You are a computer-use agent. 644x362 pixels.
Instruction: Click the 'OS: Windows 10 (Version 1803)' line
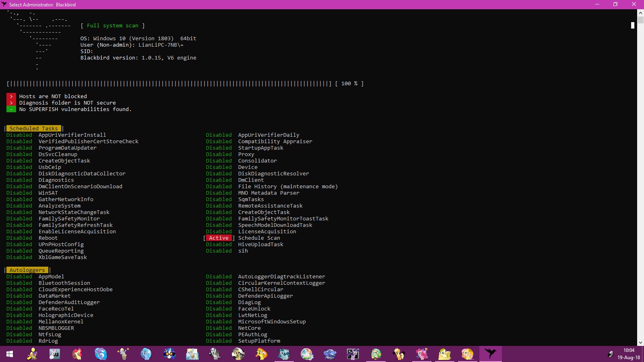coord(127,39)
